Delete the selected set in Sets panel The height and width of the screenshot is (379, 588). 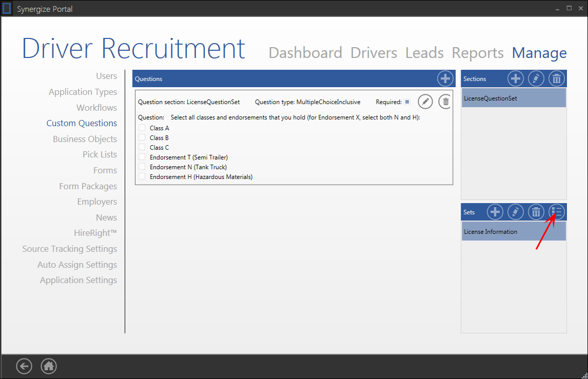point(536,211)
